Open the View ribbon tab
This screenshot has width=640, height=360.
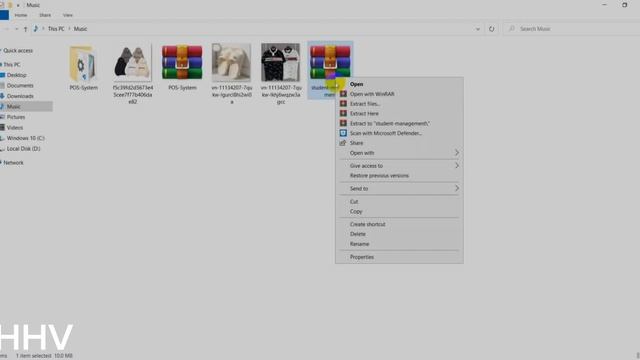(68, 15)
